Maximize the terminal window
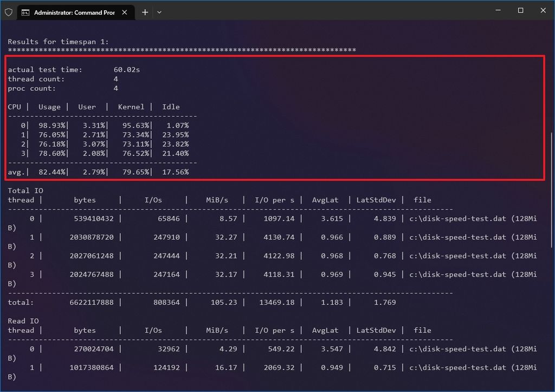 pyautogui.click(x=520, y=10)
